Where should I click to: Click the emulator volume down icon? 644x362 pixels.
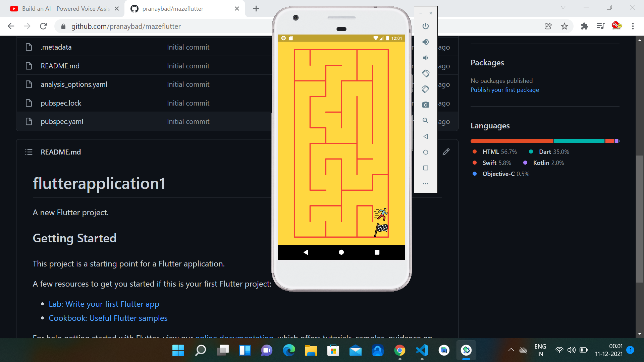(x=425, y=58)
